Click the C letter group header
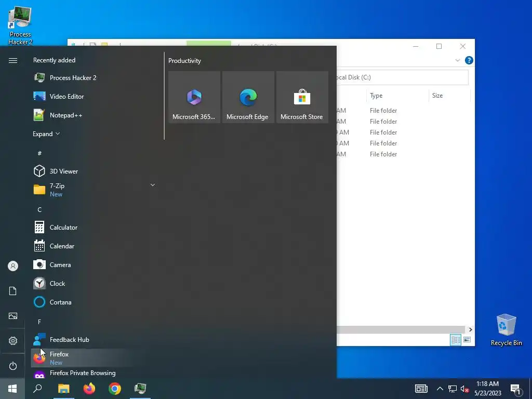532x399 pixels. coord(39,210)
